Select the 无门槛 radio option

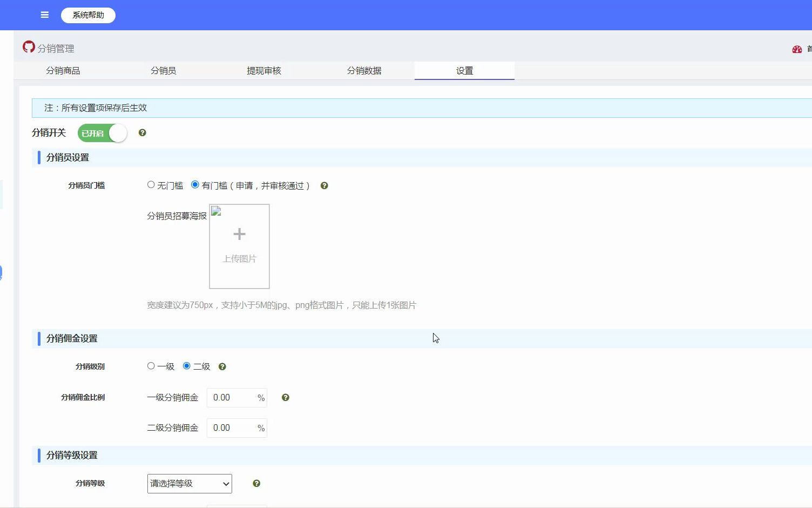click(151, 184)
